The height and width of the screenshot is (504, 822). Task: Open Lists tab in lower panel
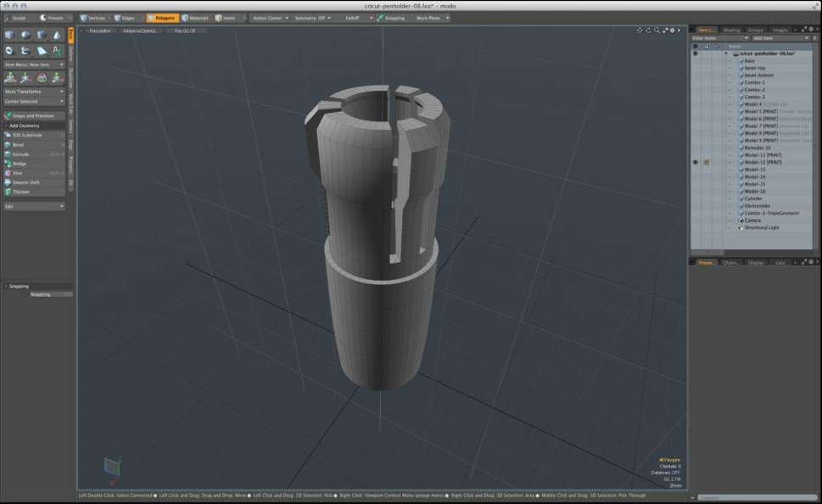(x=780, y=262)
